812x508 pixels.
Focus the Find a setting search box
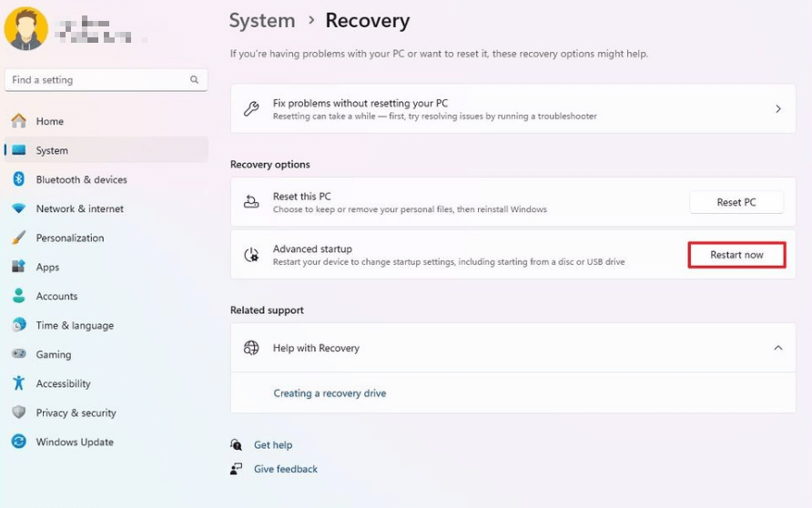(96, 80)
